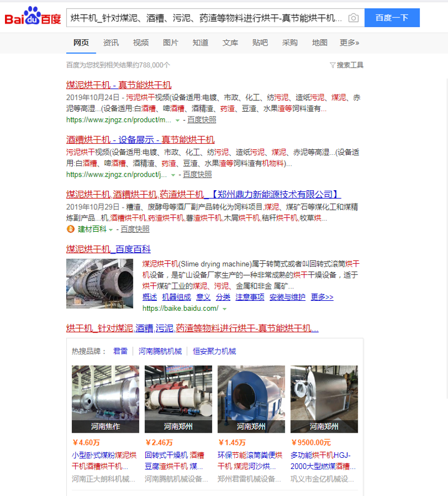This screenshot has height=496, width=448.
Task: Open 百度快照 for 建材百科 result
Action: [135, 229]
